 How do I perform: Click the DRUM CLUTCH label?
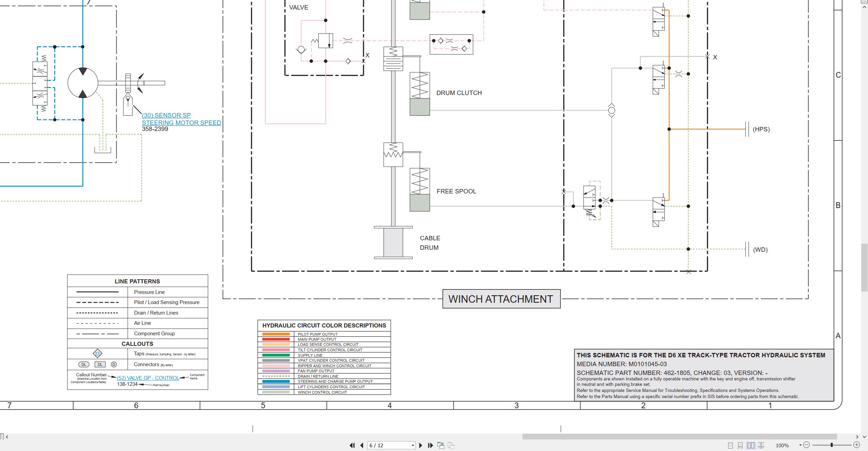click(x=459, y=93)
